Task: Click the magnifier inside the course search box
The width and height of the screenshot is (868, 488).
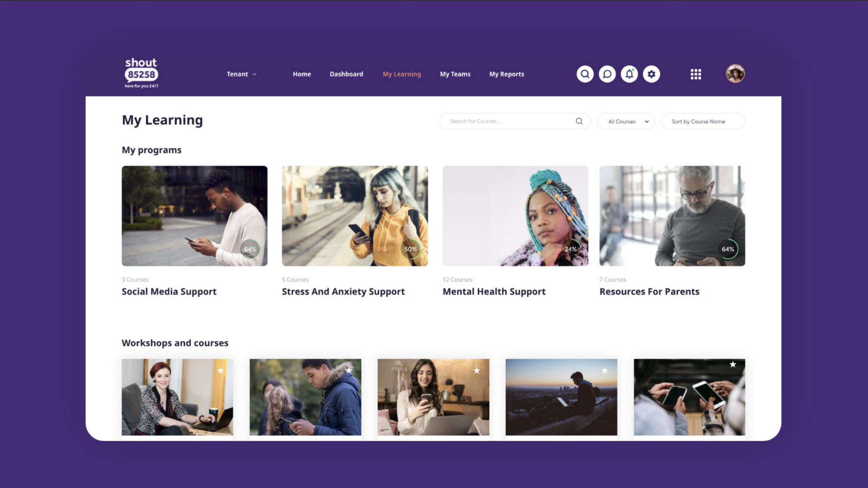Action: [579, 121]
